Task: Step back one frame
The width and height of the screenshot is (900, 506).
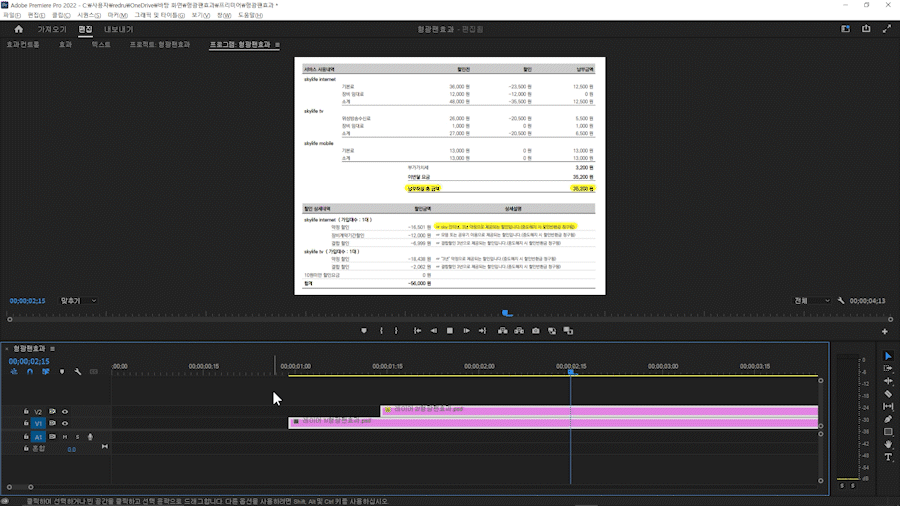Action: point(434,331)
